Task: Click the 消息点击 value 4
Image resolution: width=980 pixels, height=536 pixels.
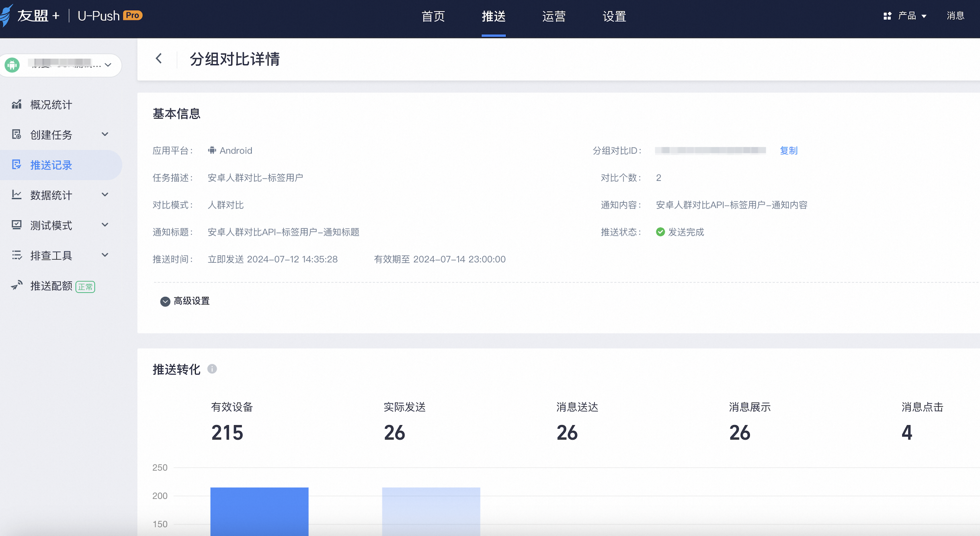Action: (907, 433)
